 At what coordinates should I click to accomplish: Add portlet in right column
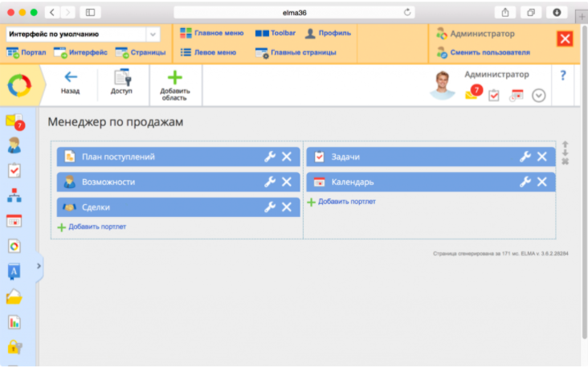click(341, 202)
